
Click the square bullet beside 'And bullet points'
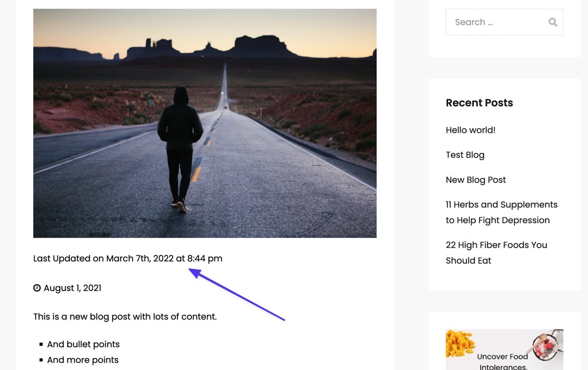pos(41,344)
